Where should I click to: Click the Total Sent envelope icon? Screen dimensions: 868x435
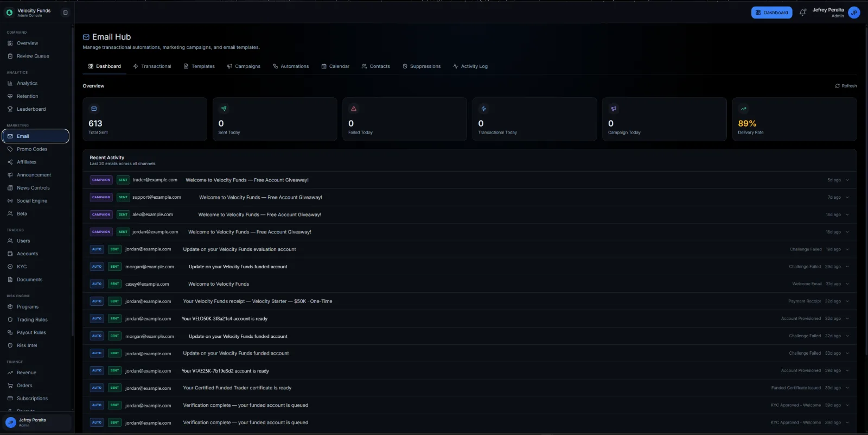tap(94, 109)
